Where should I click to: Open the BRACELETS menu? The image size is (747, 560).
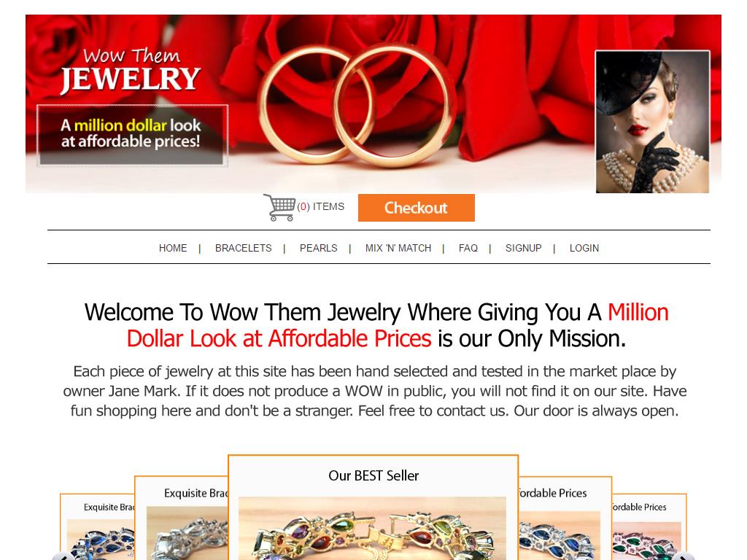coord(244,248)
